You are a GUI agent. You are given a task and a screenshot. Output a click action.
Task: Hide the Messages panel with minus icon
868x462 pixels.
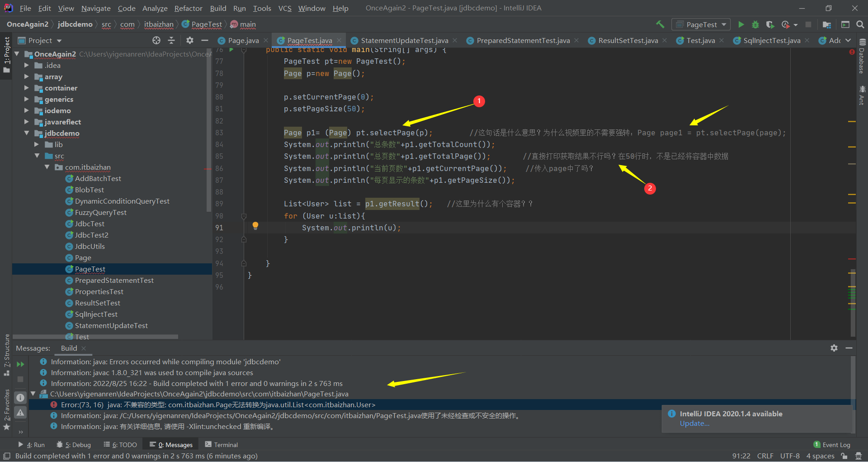click(849, 348)
